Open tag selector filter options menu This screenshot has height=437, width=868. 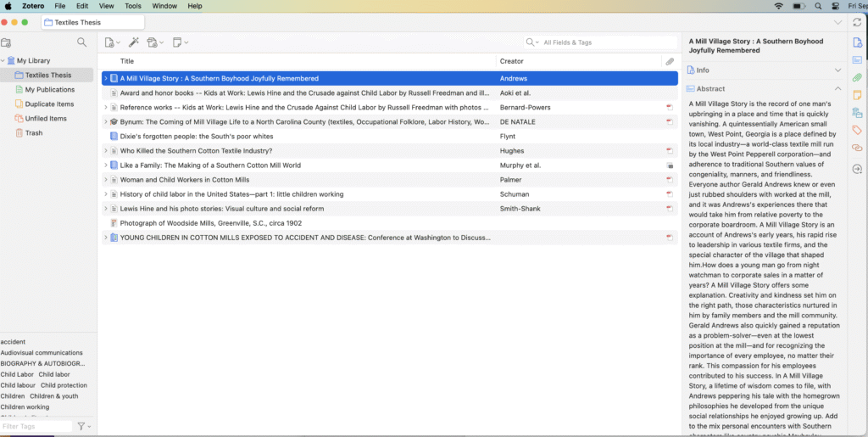(x=84, y=426)
